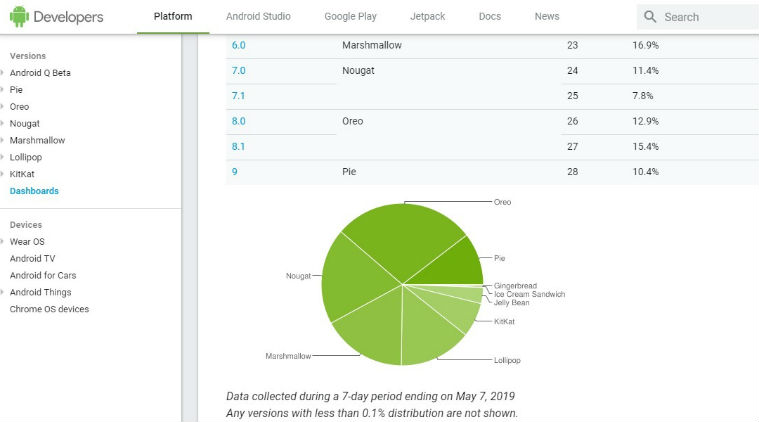Click the Devices sidebar heading
The image size is (759, 422).
(26, 225)
